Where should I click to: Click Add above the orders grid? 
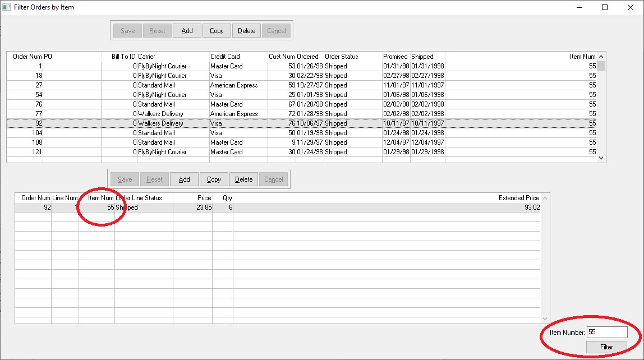[x=187, y=31]
